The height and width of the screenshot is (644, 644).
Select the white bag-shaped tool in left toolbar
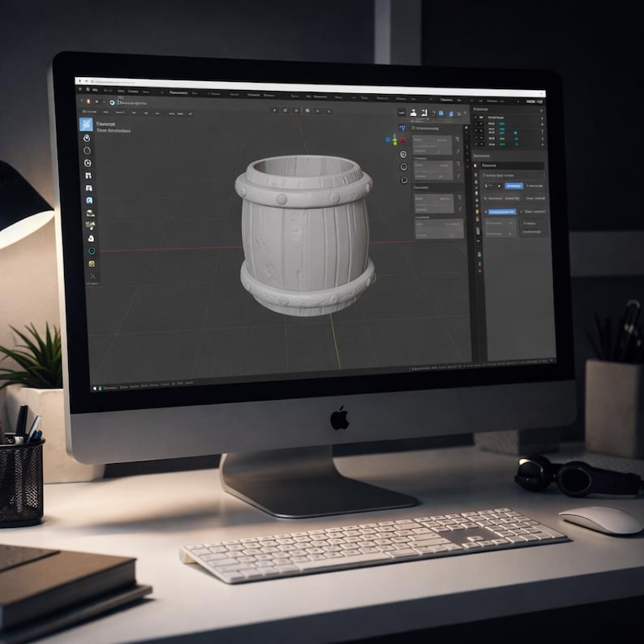click(x=91, y=238)
